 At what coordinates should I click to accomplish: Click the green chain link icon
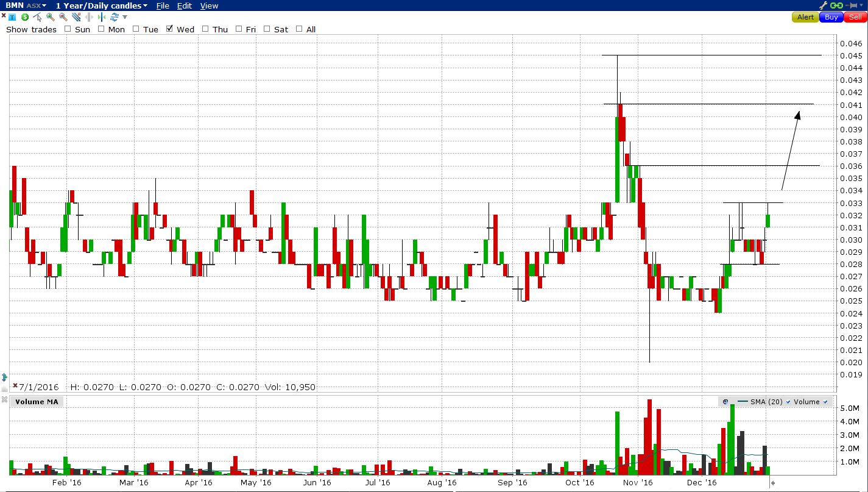pos(836,5)
